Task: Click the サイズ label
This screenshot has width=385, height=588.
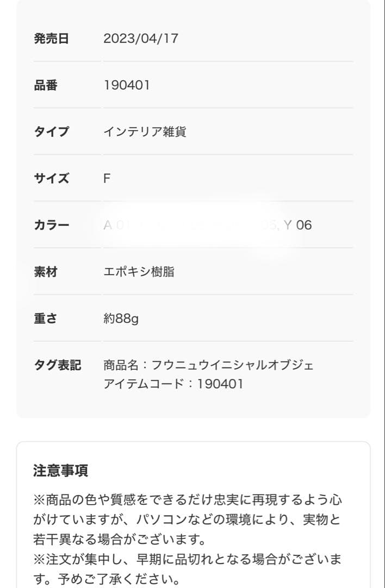Action: pyautogui.click(x=51, y=179)
